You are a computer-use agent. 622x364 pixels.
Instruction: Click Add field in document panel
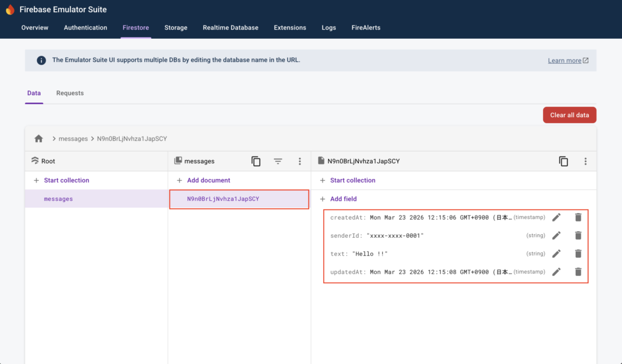pos(343,199)
